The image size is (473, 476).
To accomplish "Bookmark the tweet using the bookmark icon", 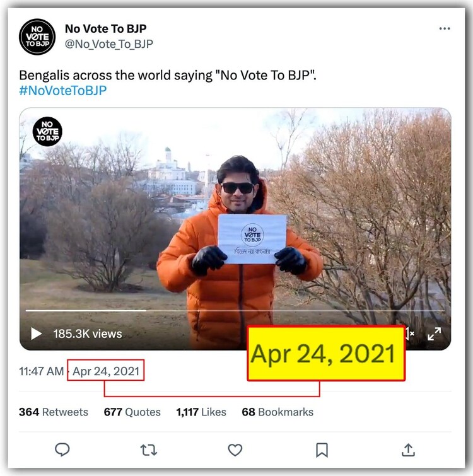I will 322,450.
